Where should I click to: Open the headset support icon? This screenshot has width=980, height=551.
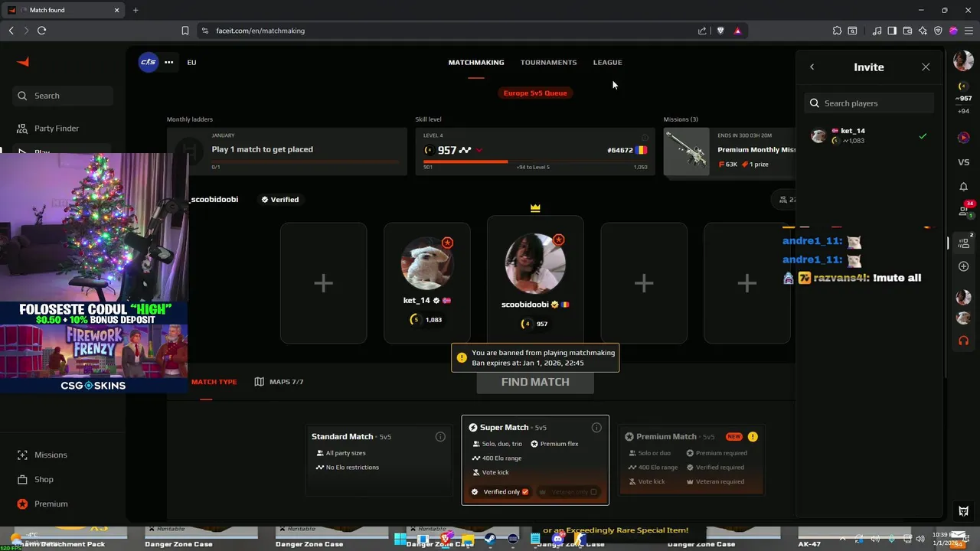coord(963,341)
